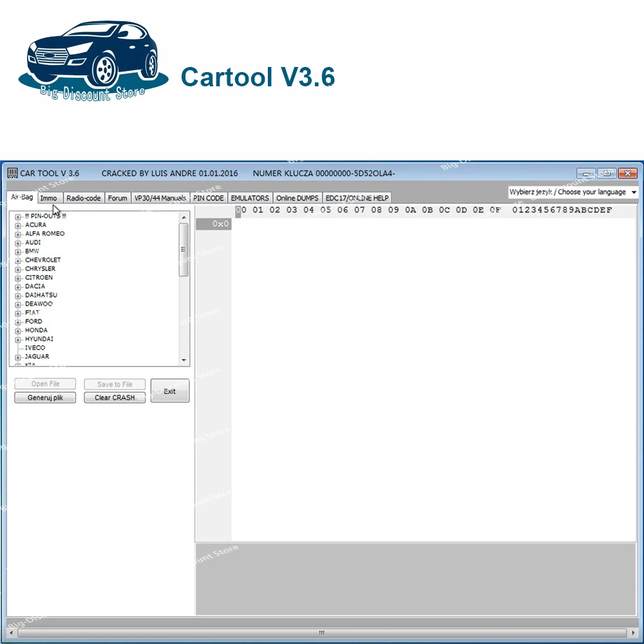
Task: Open the Forum tab
Action: click(117, 198)
